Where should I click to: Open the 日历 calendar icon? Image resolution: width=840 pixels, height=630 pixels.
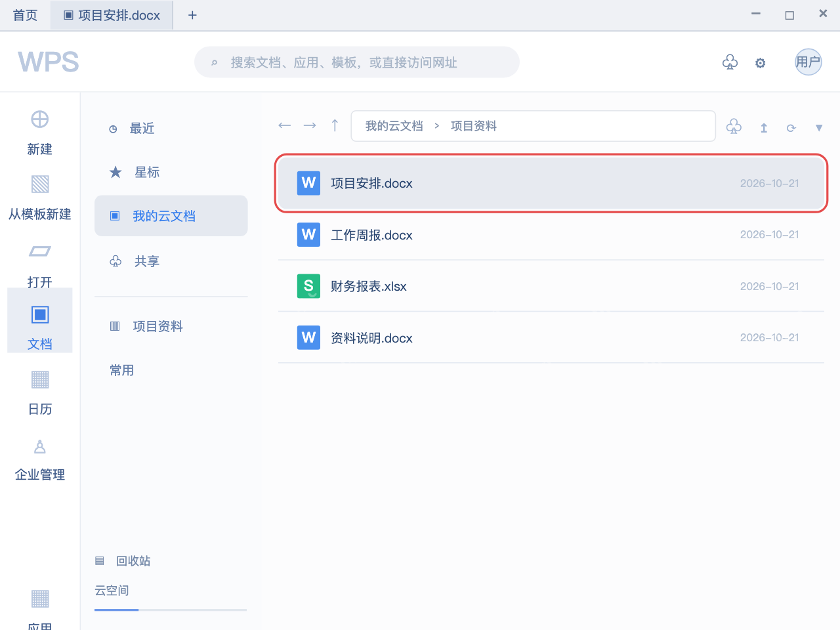(40, 379)
